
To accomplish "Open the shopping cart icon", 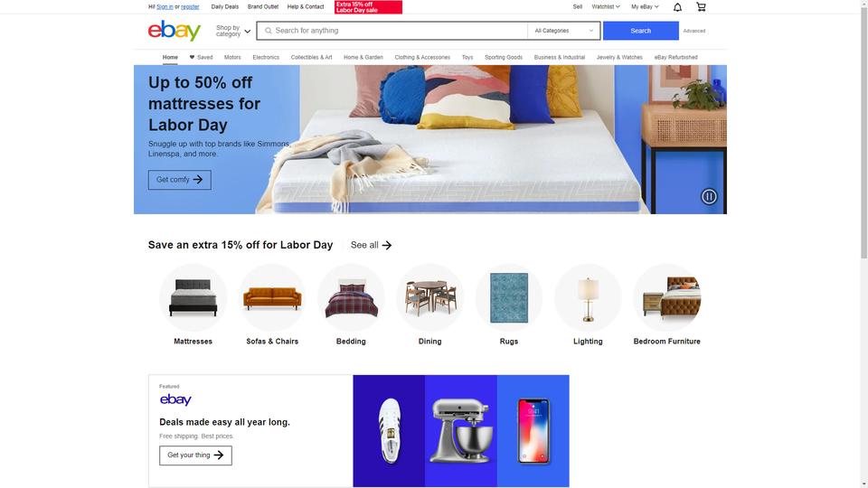I will pyautogui.click(x=701, y=6).
